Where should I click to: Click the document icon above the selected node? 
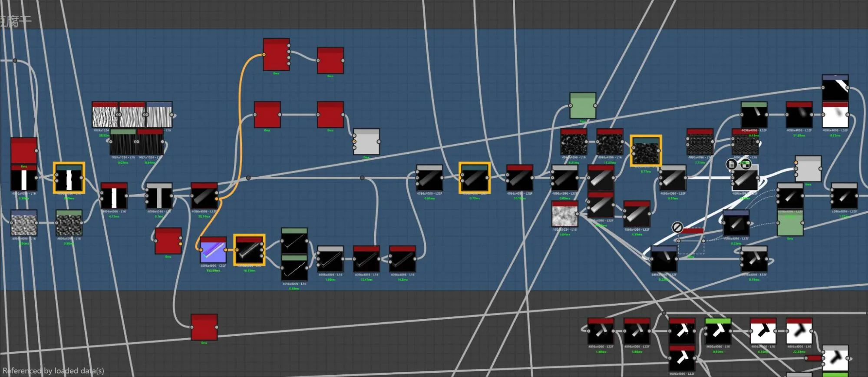point(732,164)
